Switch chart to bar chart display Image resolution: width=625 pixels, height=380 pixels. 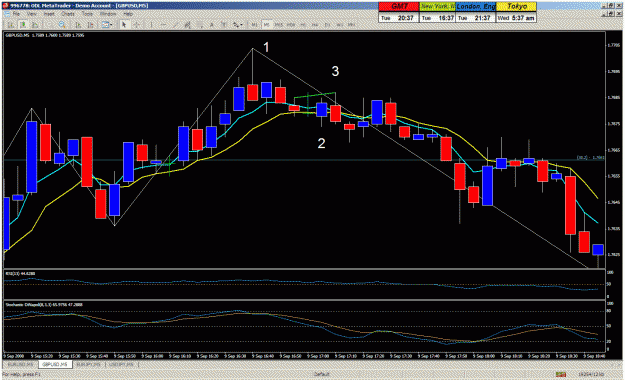point(10,25)
